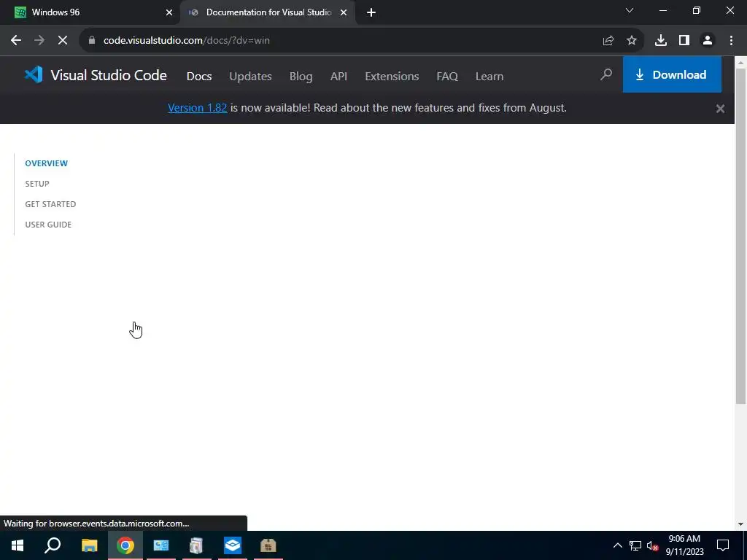Open the Docs menu item
The width and height of the screenshot is (747, 560).
(199, 76)
